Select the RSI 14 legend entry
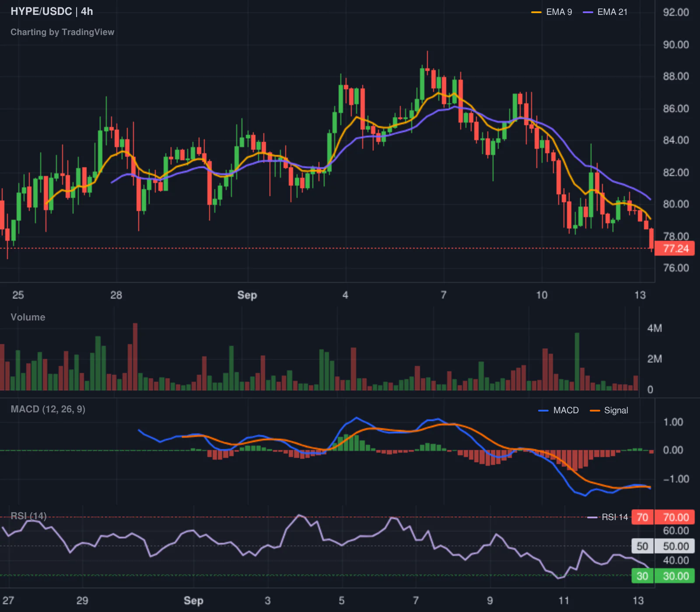 608,517
